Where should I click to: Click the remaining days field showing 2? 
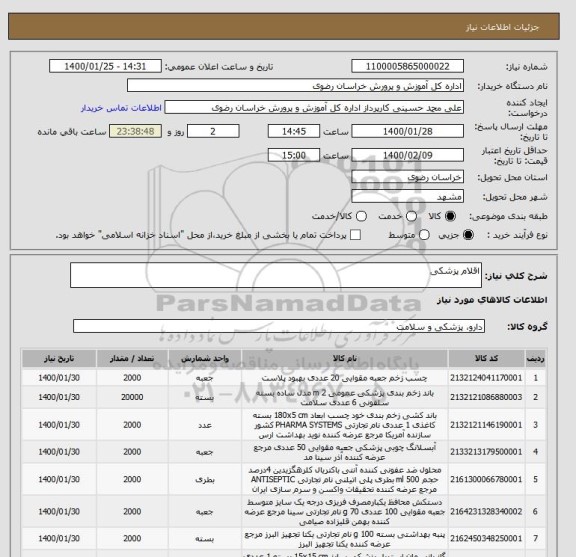[x=213, y=132]
